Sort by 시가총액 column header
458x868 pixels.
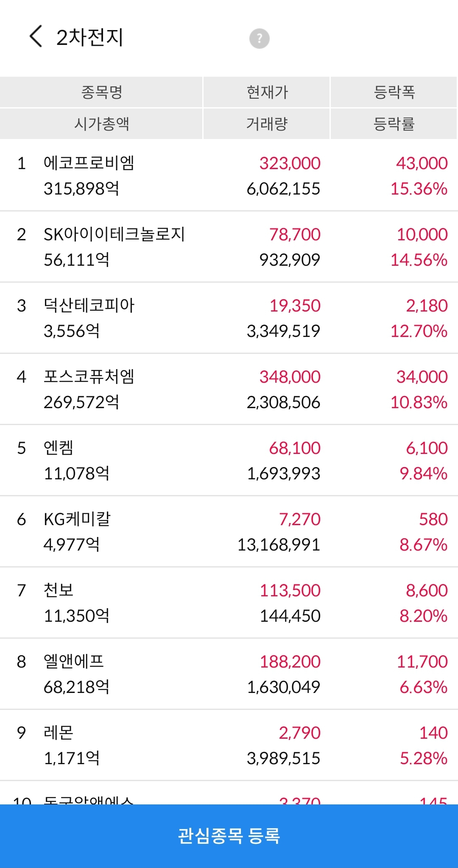click(x=101, y=124)
